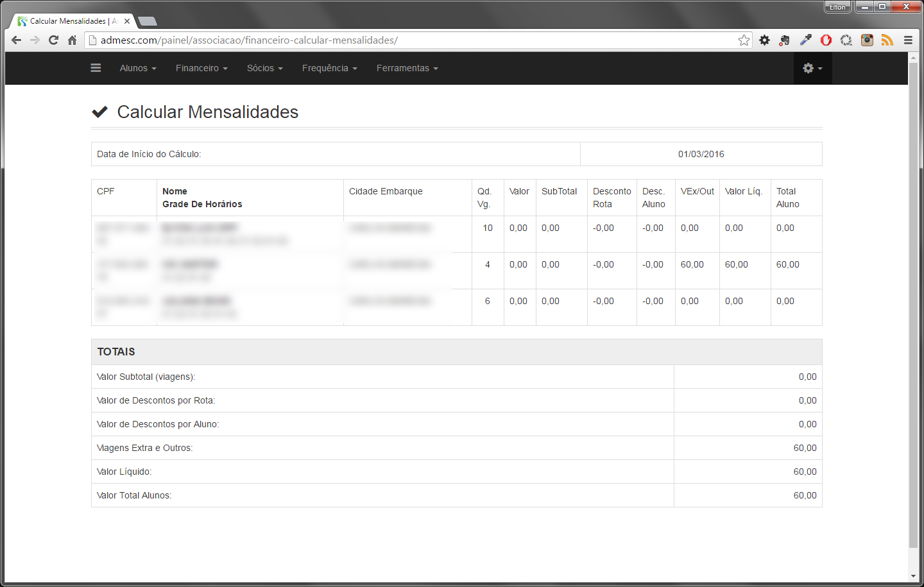Navigate back with the back arrow
The width and height of the screenshot is (924, 587).
pos(17,40)
